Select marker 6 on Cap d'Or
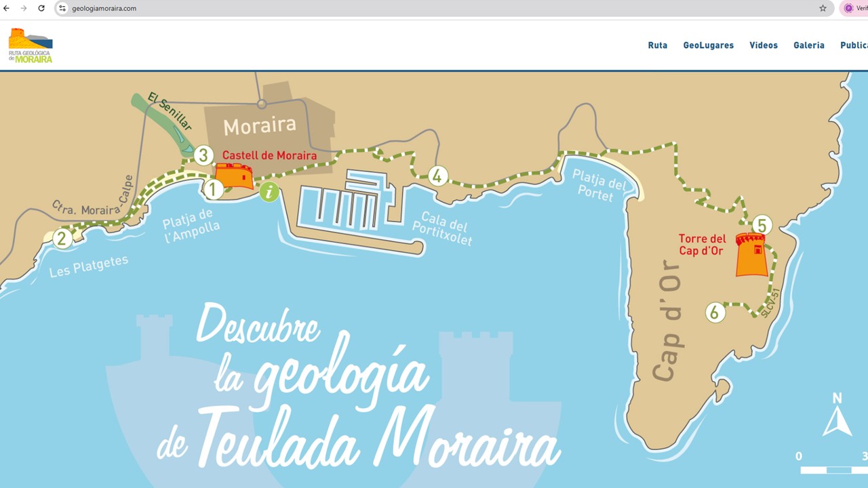 point(715,313)
